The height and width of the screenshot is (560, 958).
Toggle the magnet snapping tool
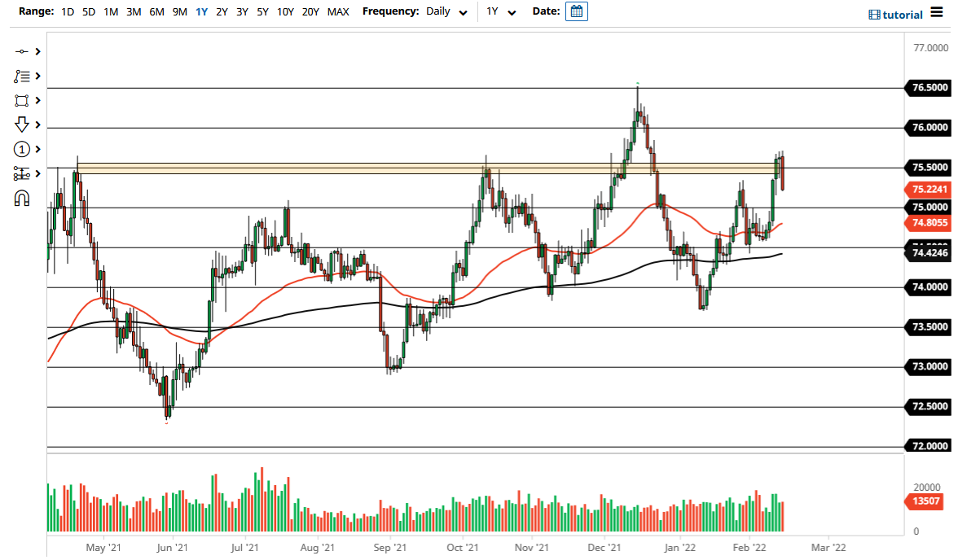(x=22, y=197)
